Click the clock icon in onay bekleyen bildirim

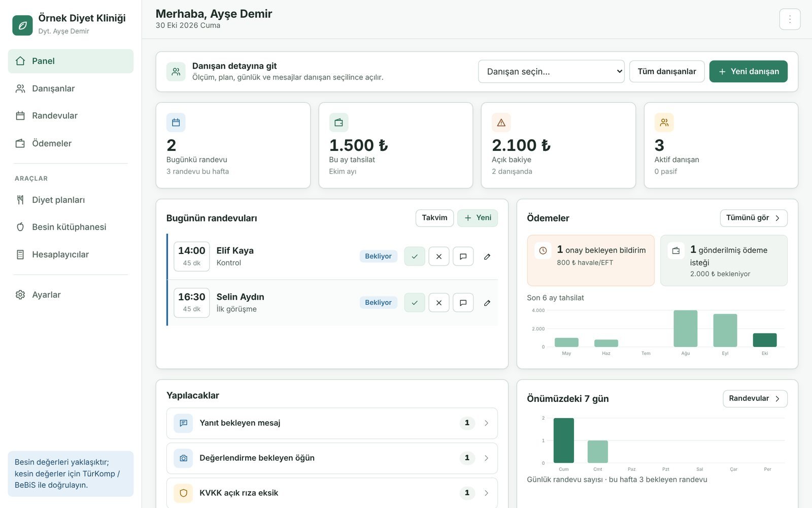(543, 250)
